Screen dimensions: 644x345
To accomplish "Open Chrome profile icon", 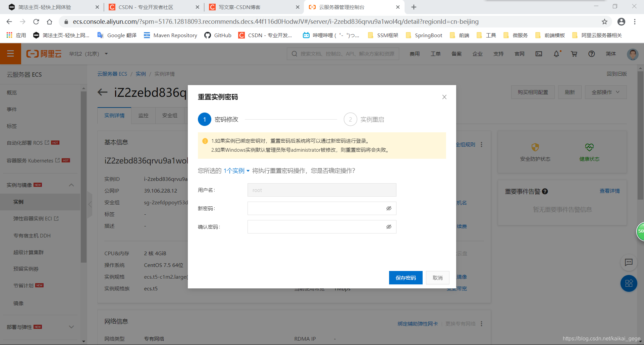I will (621, 22).
